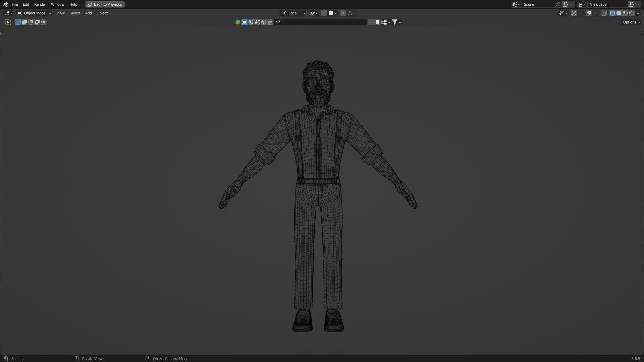Toggle viewport gizmos visibility
Screen dimensions: 644x362
574,13
